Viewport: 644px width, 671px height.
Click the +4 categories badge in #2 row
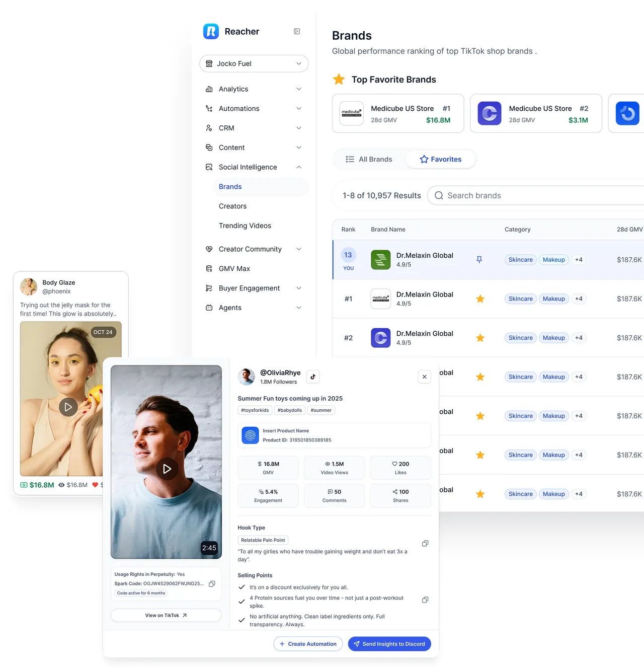[x=579, y=338]
